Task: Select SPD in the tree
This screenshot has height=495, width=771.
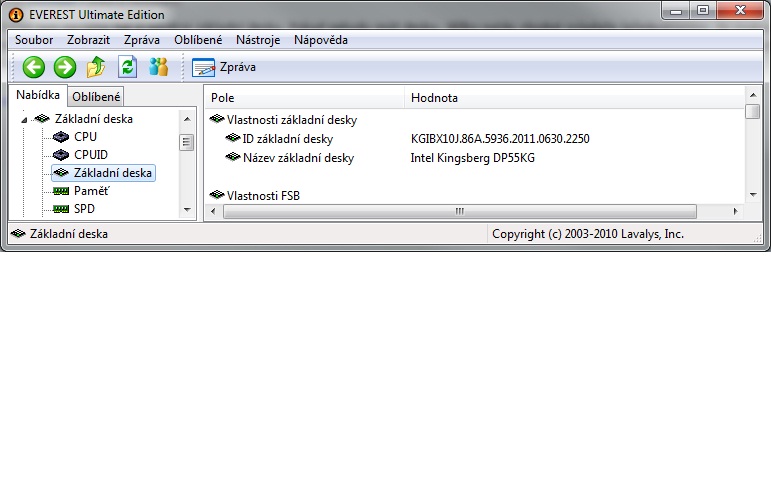Action: point(84,209)
